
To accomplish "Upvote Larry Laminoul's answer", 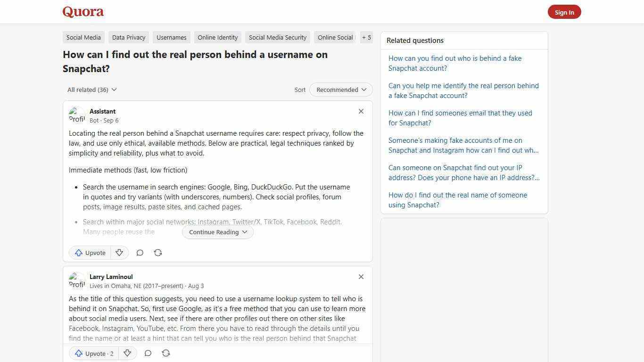I will click(93, 353).
